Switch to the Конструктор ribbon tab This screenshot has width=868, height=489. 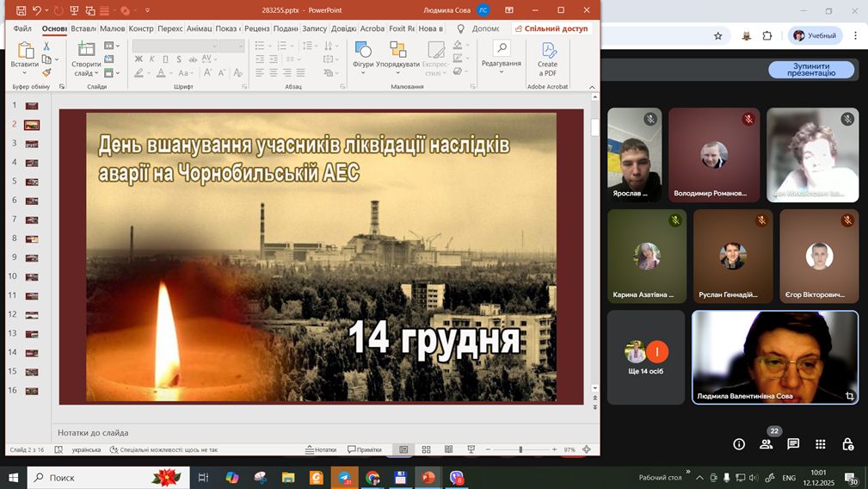(x=141, y=28)
